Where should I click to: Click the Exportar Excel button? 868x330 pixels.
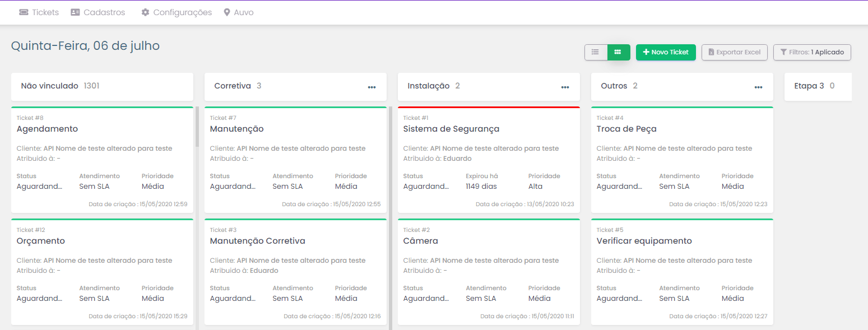734,52
